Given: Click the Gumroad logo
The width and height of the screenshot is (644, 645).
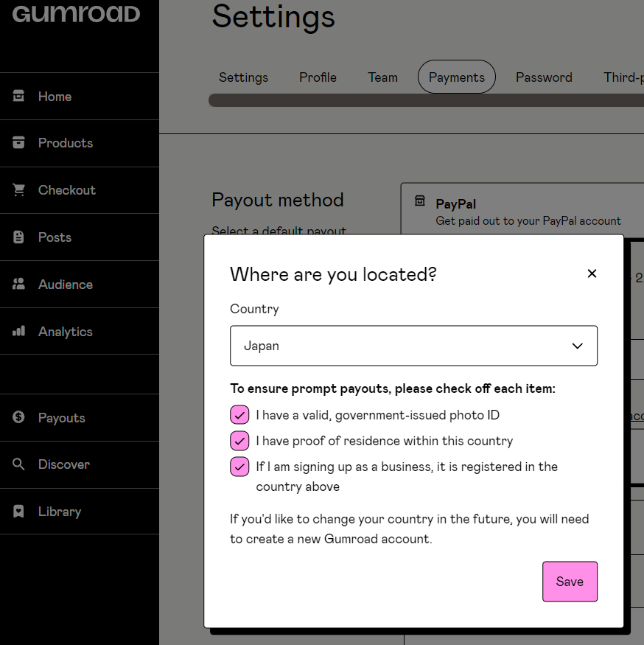Looking at the screenshot, I should (x=76, y=14).
